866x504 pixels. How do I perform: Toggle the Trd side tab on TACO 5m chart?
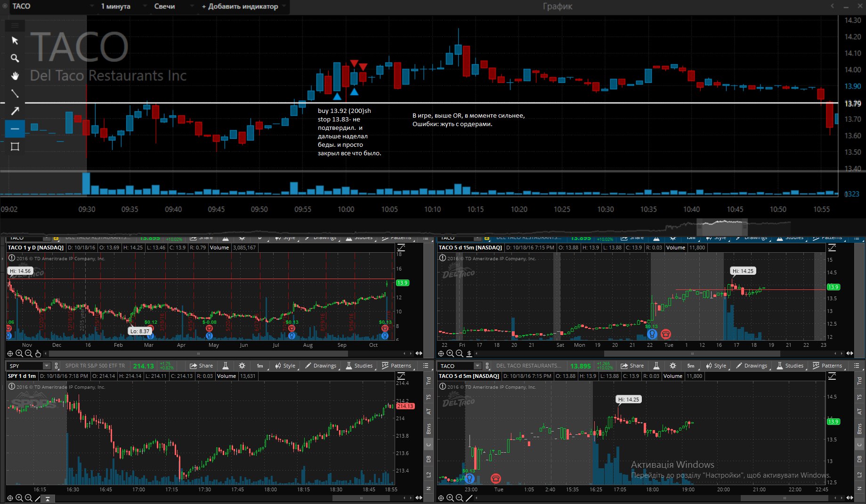[x=859, y=381]
